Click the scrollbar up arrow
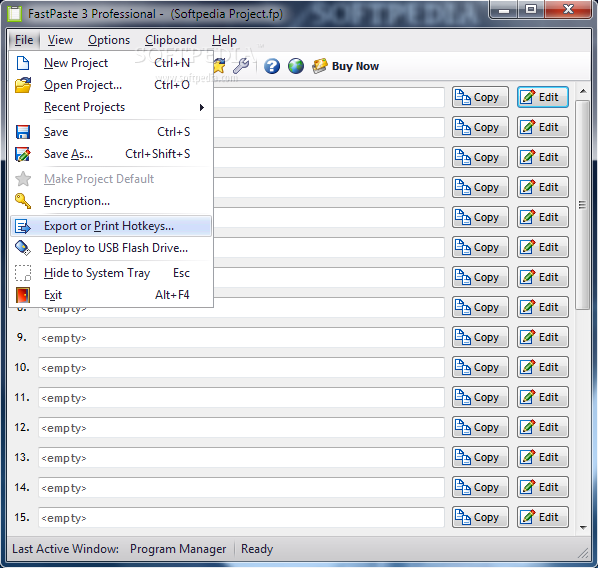Screen dimensions: 598x568 [x=583, y=91]
